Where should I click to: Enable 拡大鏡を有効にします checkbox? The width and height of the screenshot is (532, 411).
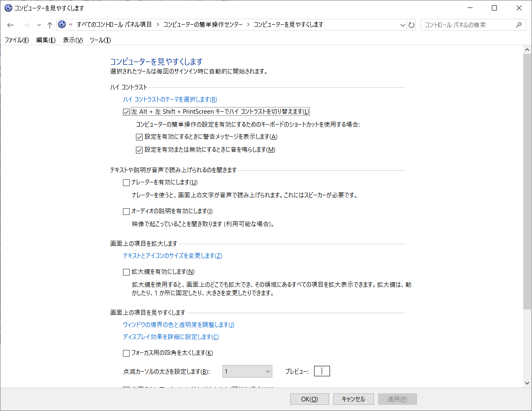point(126,272)
